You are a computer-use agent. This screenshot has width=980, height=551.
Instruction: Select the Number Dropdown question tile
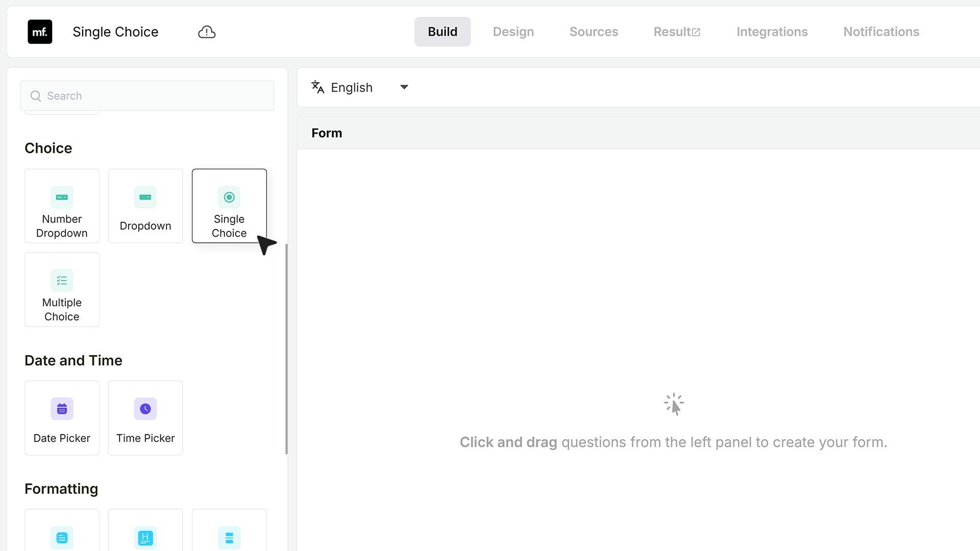point(62,206)
